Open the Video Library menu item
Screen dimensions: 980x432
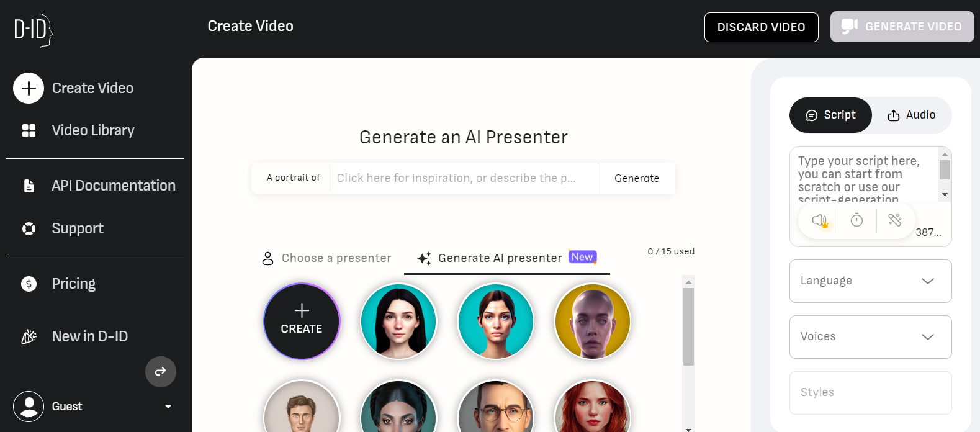pyautogui.click(x=93, y=130)
